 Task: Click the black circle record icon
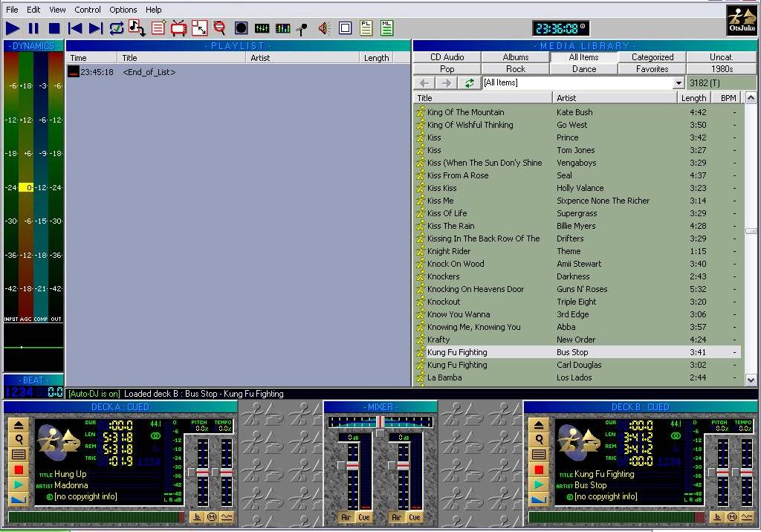click(242, 28)
